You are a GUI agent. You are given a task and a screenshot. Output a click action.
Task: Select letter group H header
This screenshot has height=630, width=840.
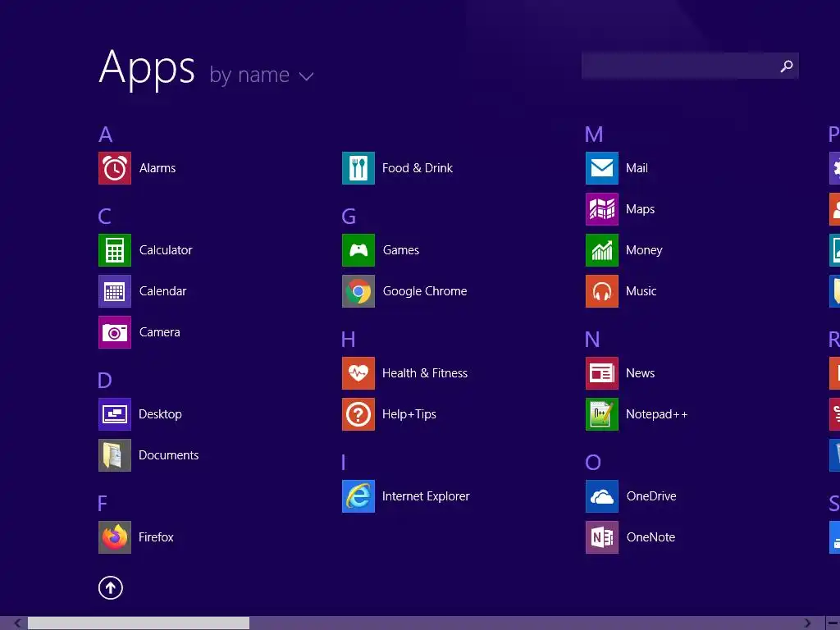348,340
